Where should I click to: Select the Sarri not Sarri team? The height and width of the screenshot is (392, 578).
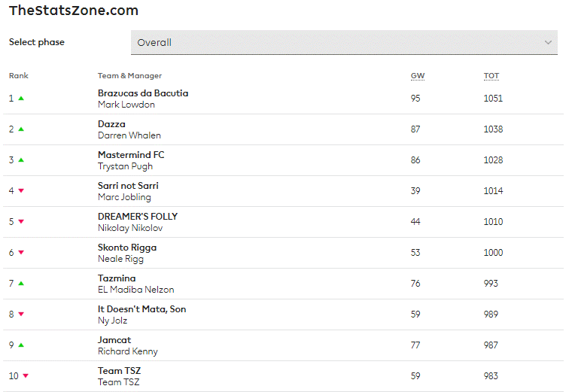tap(128, 186)
